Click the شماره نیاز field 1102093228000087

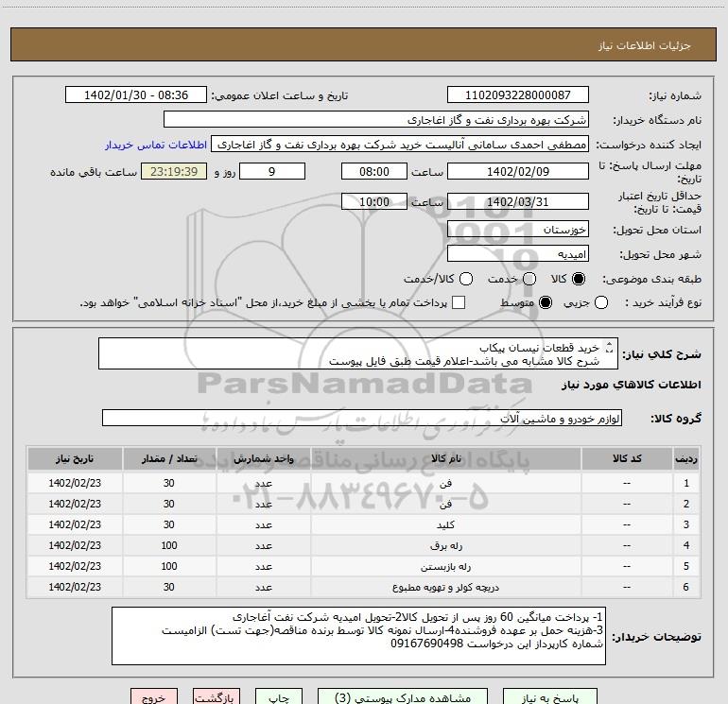click(518, 94)
